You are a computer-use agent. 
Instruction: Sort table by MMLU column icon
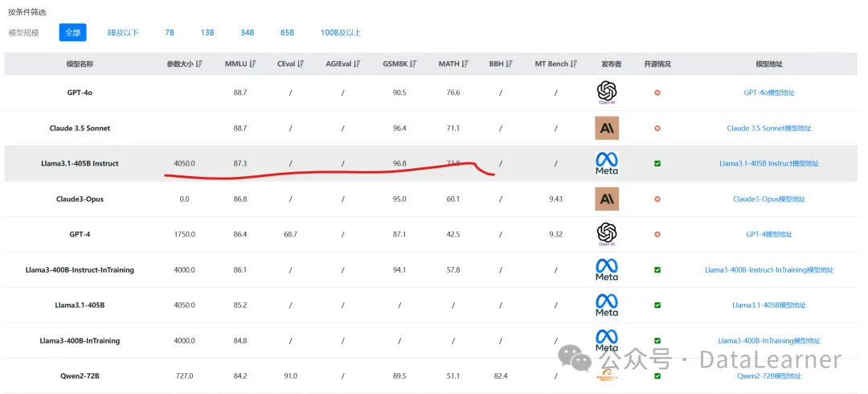click(x=253, y=64)
